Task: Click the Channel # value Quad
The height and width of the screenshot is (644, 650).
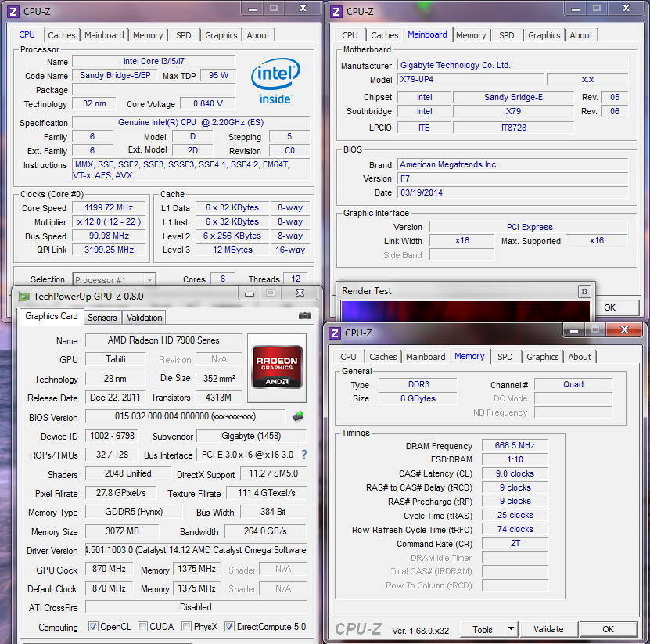Action: pos(573,384)
